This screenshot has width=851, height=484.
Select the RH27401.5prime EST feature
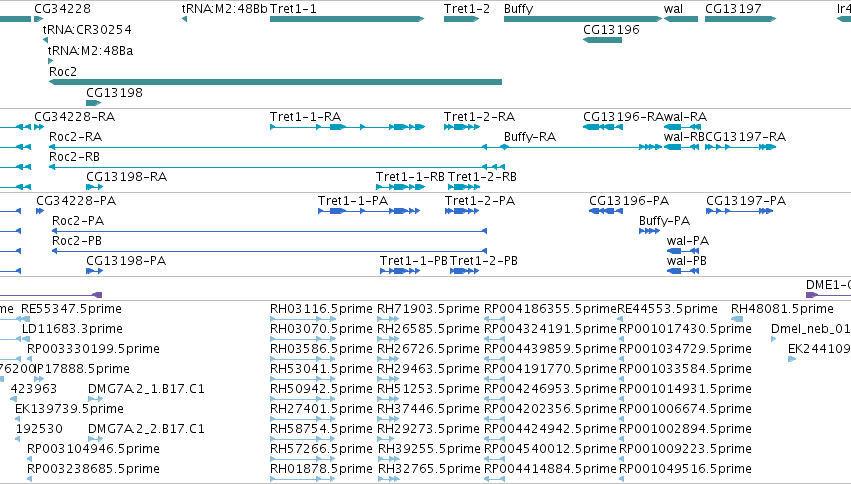tap(302, 419)
